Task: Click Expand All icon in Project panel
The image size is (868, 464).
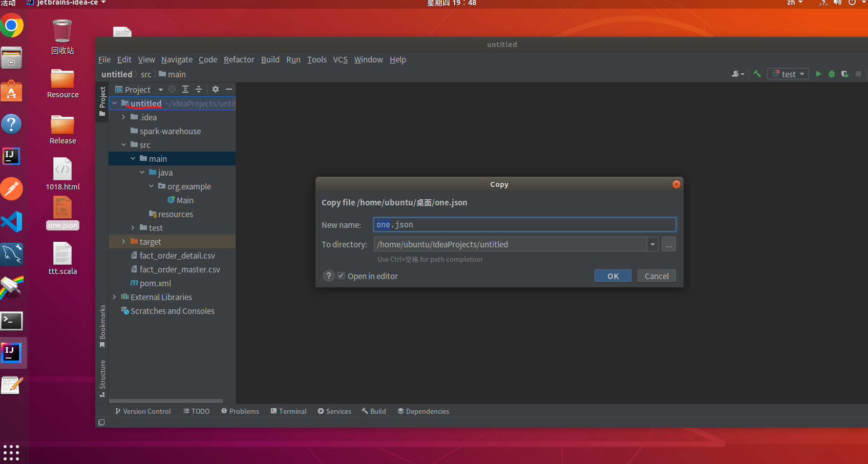Action: 185,89
